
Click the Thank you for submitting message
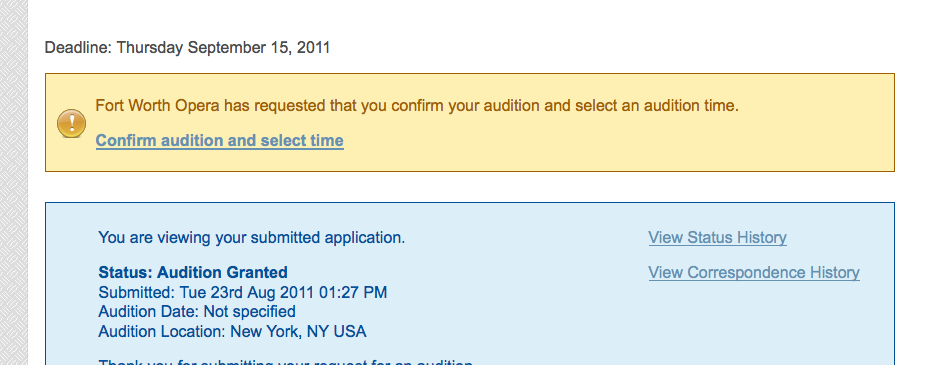click(x=285, y=362)
